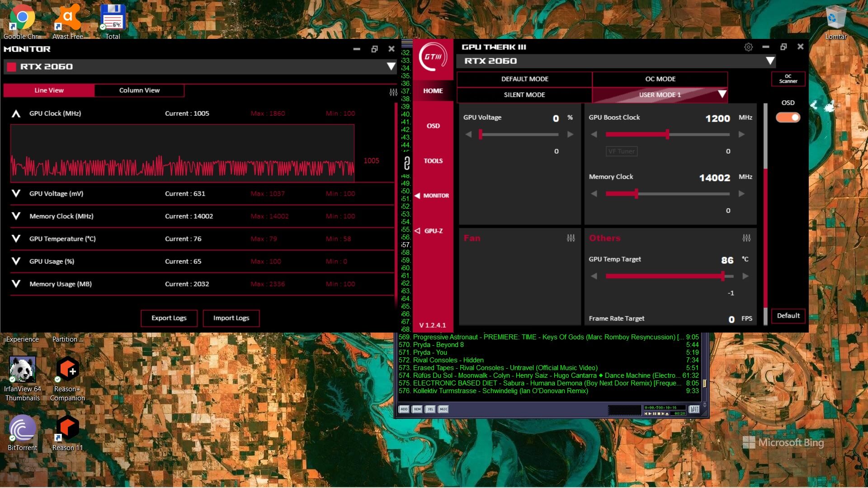Open the Lomtár recycle bin
868x488 pixels.
pyautogui.click(x=835, y=22)
